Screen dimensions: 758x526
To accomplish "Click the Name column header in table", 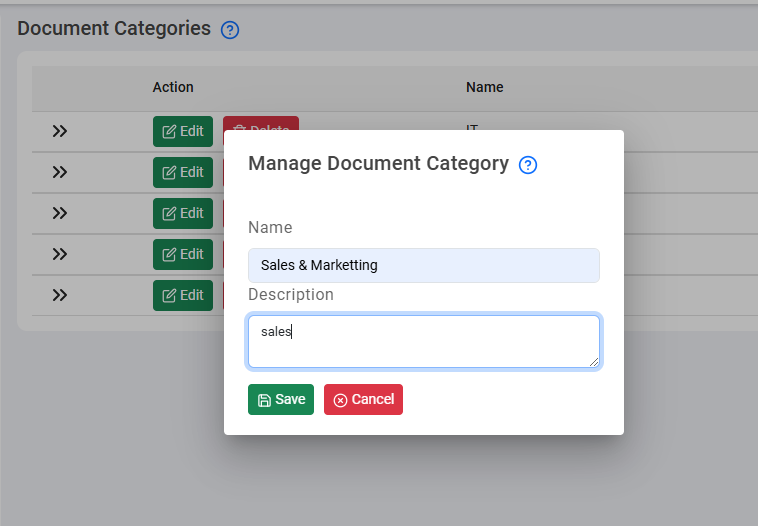I will (x=484, y=87).
